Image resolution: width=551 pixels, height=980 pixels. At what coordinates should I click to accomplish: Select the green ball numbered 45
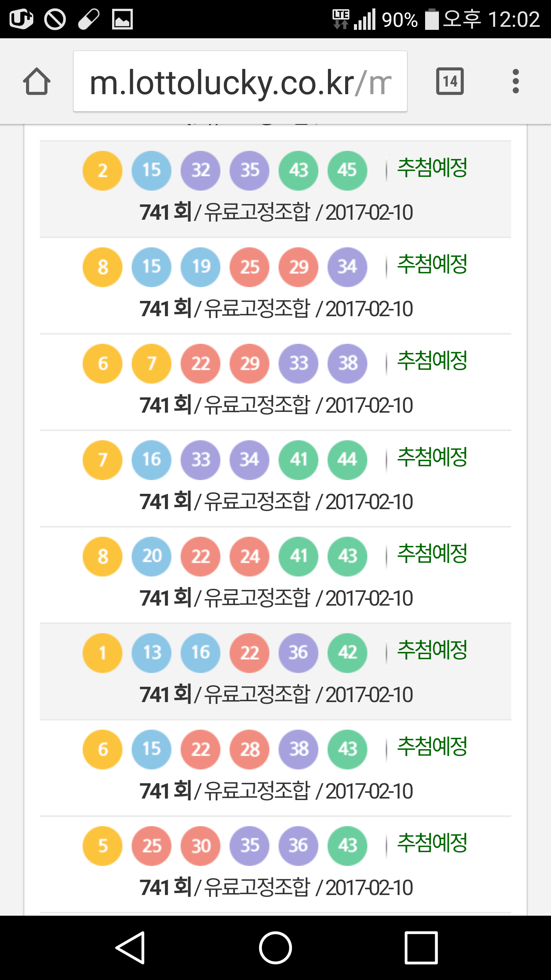pos(347,170)
